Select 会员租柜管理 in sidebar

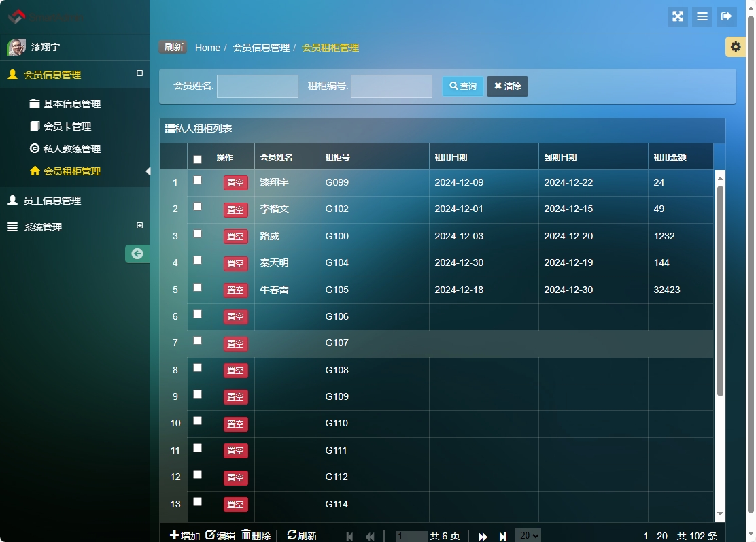click(x=72, y=171)
